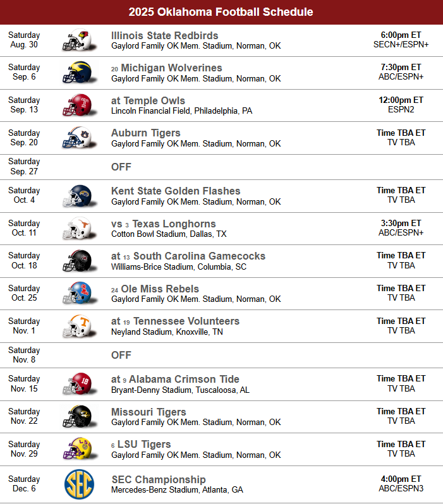Click the South Carolina black helmet icon

tap(79, 261)
